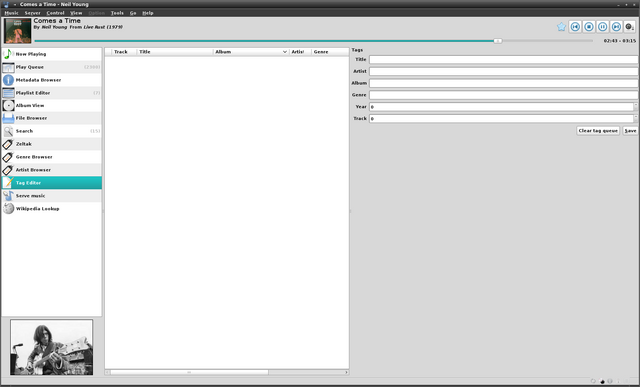640x387 pixels.
Task: Click the application icon in title bar
Action: [6, 4]
